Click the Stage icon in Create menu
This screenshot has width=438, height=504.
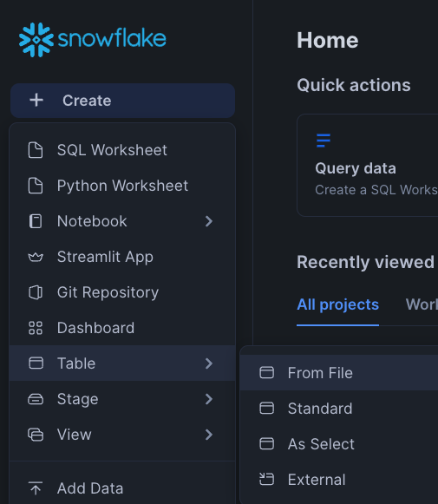pos(36,399)
